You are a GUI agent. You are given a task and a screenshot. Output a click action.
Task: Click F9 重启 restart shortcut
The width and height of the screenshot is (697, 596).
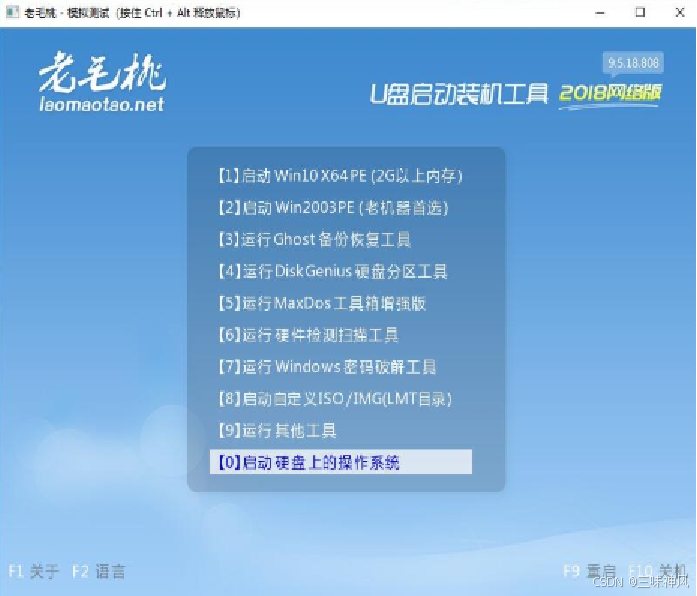590,571
